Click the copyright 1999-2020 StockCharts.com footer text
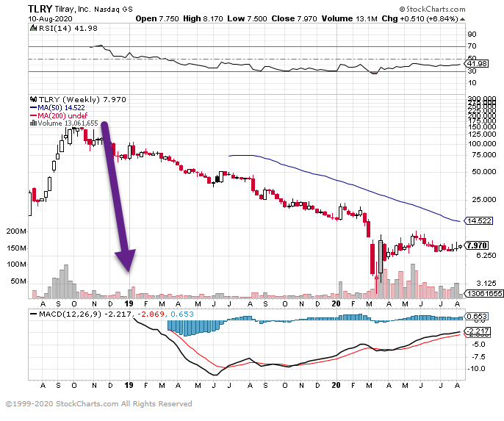 (x=98, y=404)
